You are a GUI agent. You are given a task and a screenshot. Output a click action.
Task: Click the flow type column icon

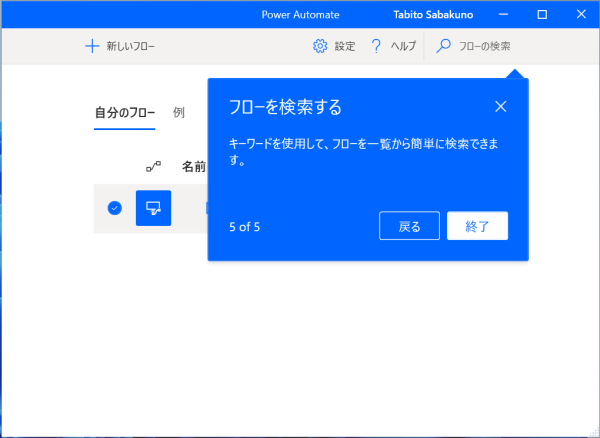[x=153, y=167]
